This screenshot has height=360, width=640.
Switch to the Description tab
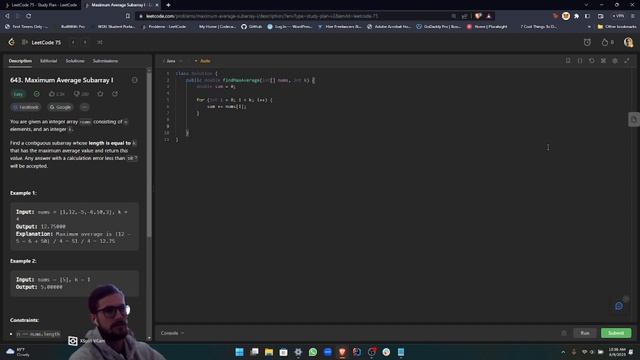point(20,61)
